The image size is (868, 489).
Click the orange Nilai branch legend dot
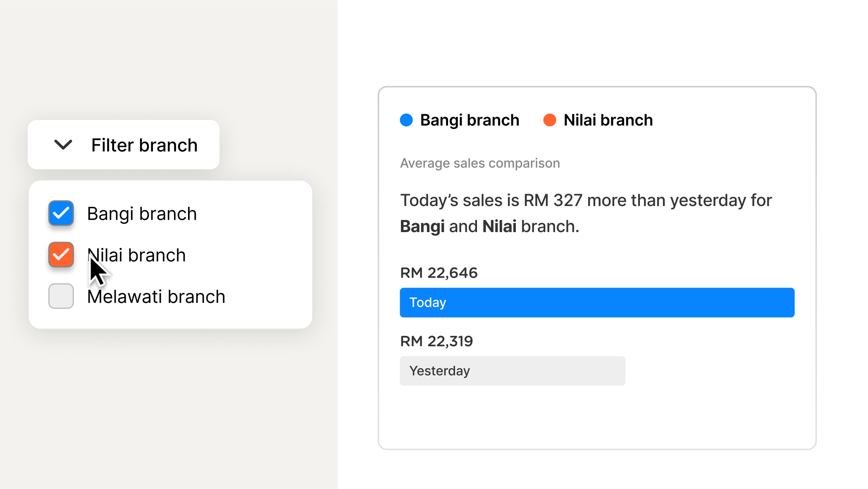pos(550,120)
